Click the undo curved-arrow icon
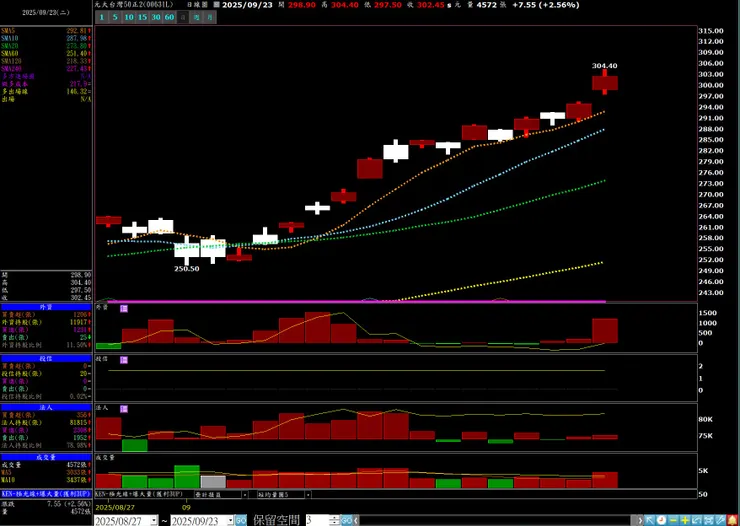Image resolution: width=740 pixels, height=526 pixels. (697, 520)
